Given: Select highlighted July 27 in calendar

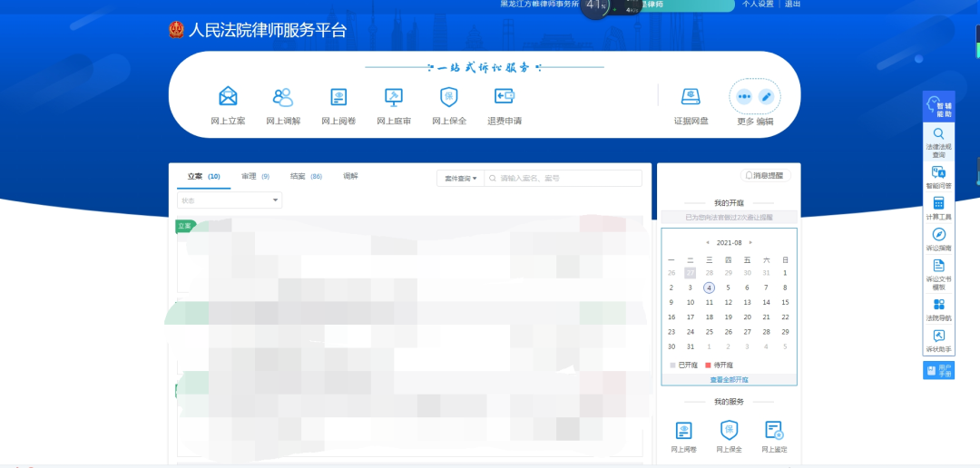Looking at the screenshot, I should [x=690, y=273].
